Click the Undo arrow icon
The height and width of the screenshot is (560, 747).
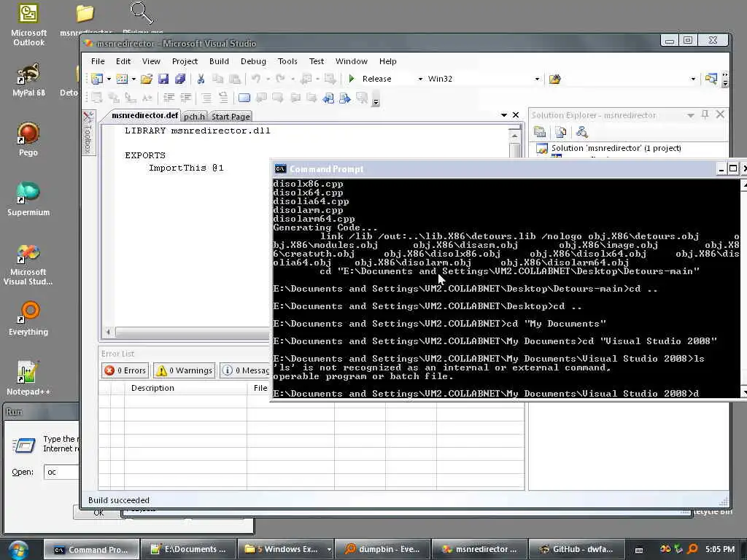256,79
